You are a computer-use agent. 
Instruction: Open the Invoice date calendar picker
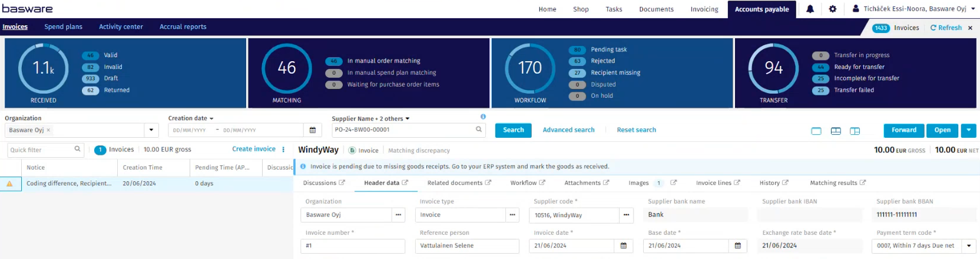pos(624,246)
